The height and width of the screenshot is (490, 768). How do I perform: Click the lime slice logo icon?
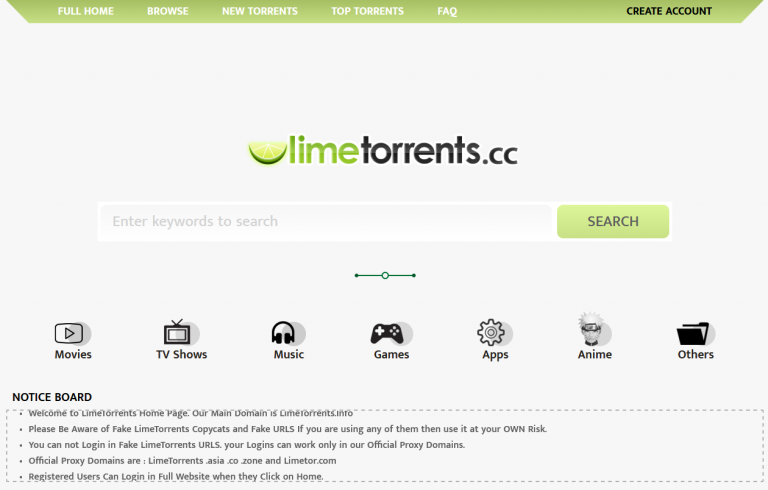(x=267, y=152)
